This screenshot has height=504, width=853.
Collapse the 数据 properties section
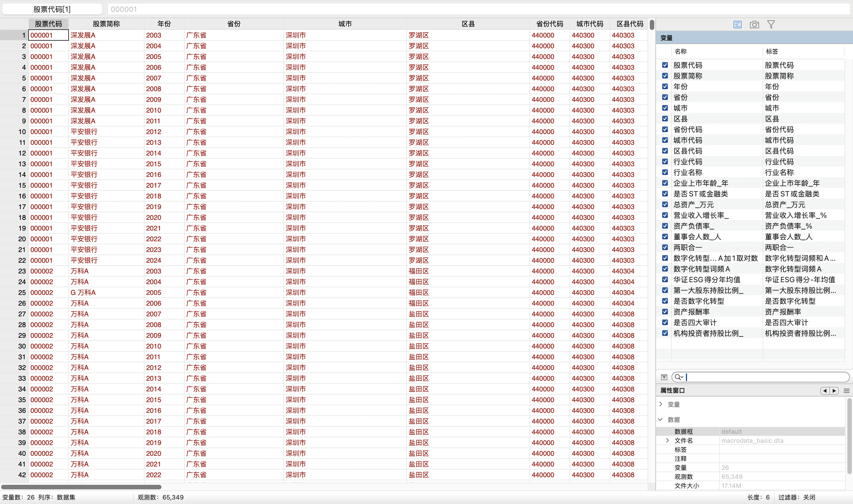(x=661, y=419)
